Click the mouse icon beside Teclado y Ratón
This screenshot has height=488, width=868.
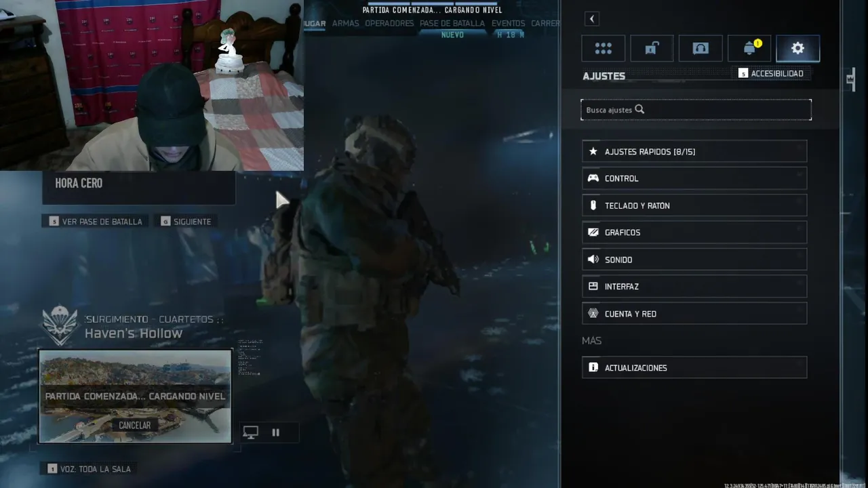[593, 205]
